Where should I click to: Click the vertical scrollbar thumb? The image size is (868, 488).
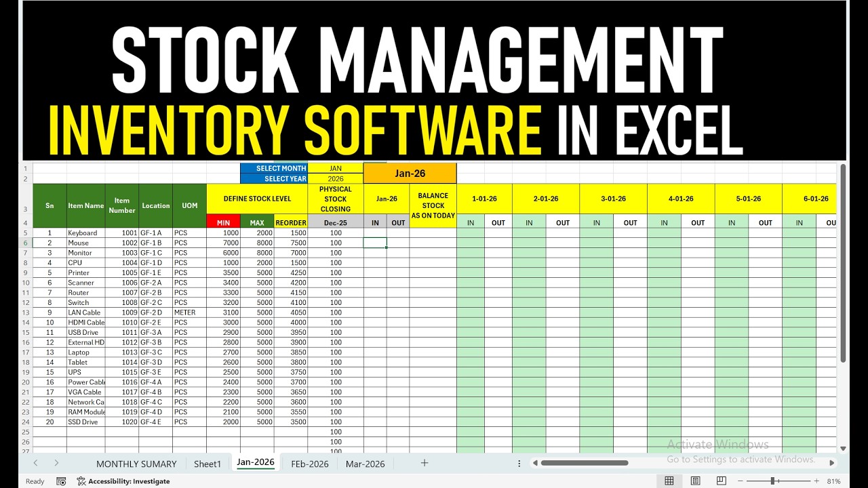tap(843, 263)
